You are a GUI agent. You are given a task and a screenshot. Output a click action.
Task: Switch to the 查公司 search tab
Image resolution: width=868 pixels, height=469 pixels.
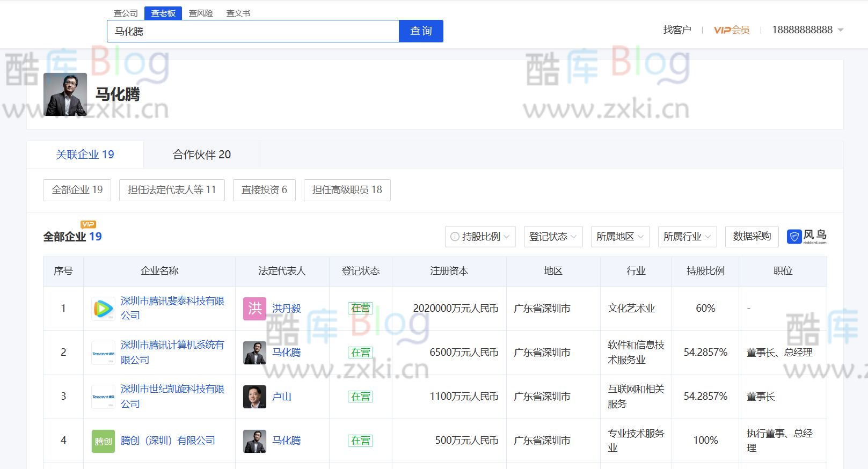pyautogui.click(x=126, y=13)
